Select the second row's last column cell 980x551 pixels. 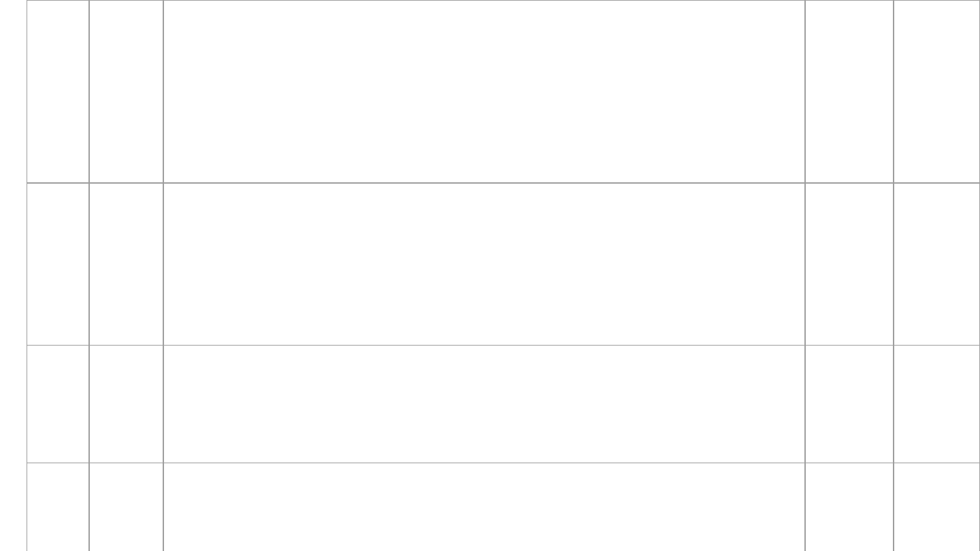pos(936,264)
